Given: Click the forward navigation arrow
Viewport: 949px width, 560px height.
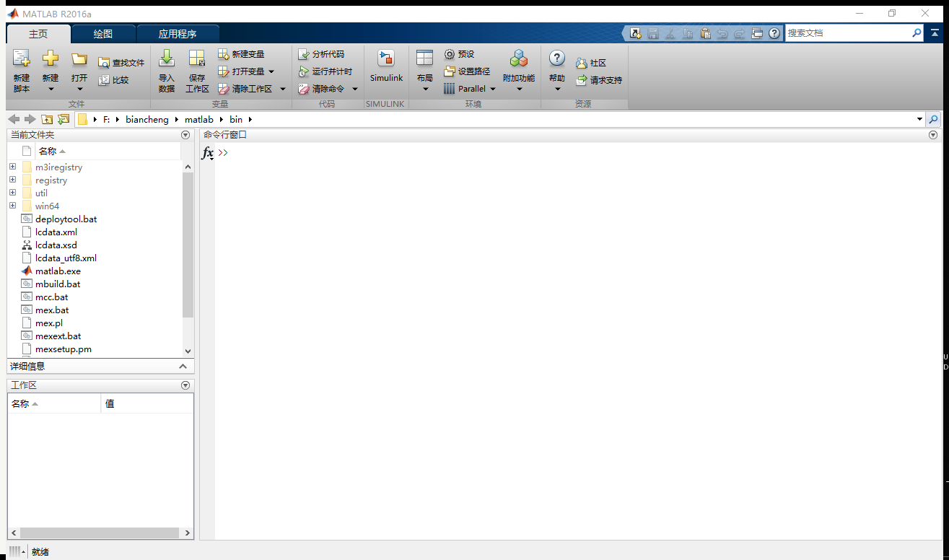Looking at the screenshot, I should click(x=30, y=119).
